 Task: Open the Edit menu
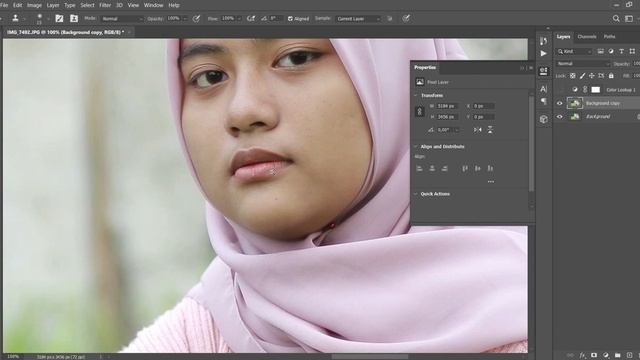pos(18,5)
